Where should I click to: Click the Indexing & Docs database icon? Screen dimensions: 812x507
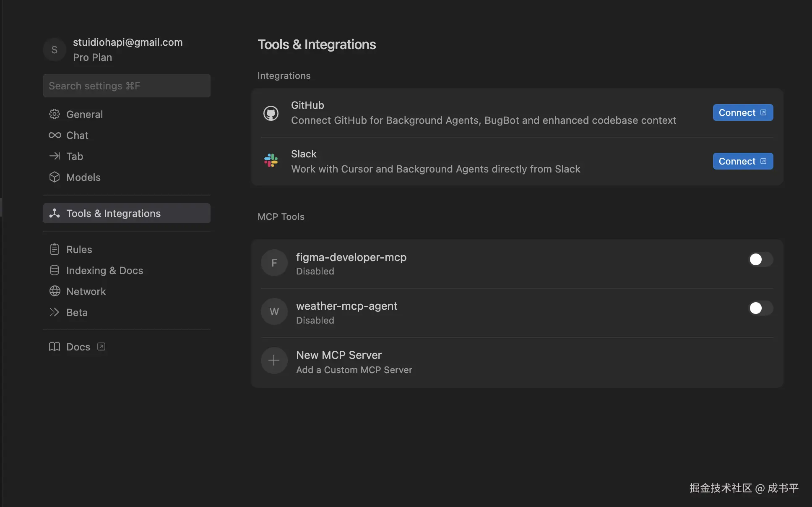coord(55,270)
